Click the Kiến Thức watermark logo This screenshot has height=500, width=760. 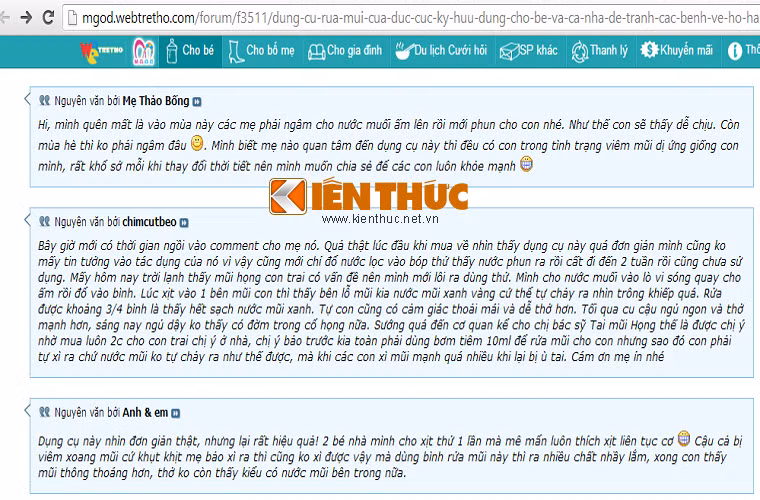369,196
